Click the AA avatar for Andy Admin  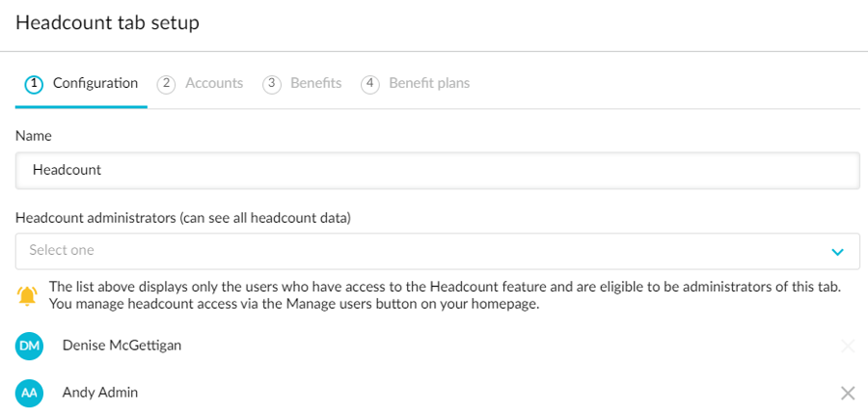pyautogui.click(x=30, y=393)
